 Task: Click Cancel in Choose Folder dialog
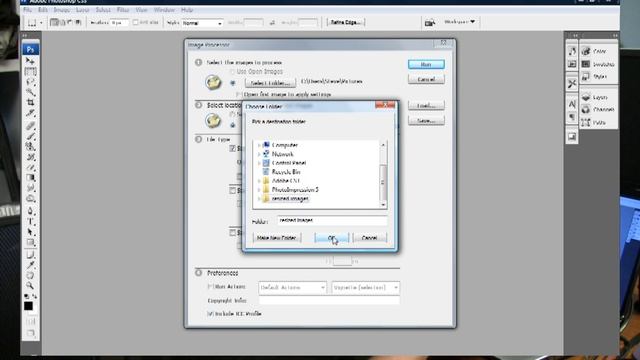tap(369, 238)
